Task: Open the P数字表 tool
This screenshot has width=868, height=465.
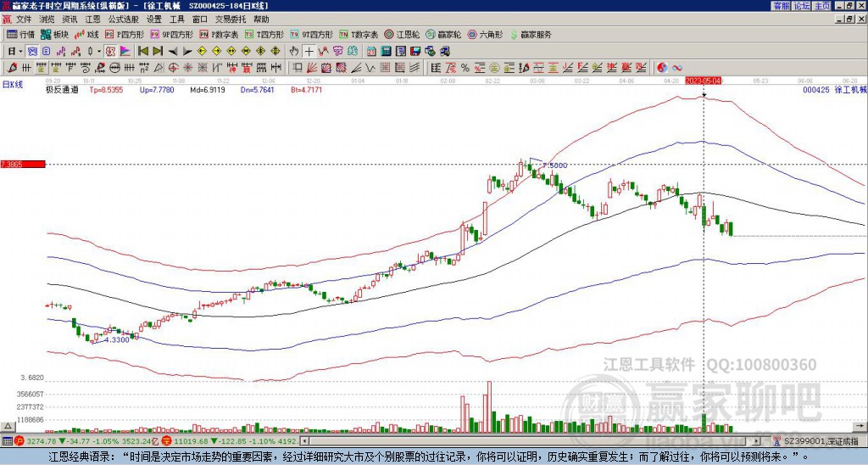Action: coord(219,34)
